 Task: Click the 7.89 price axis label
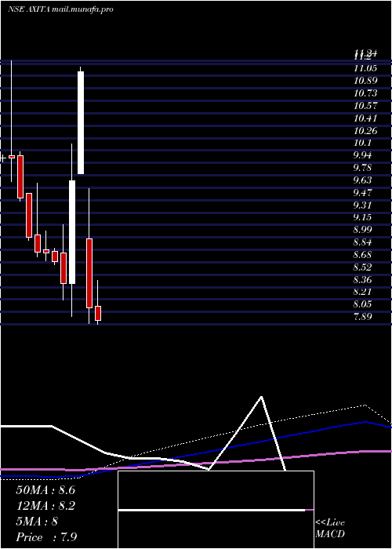click(x=362, y=317)
